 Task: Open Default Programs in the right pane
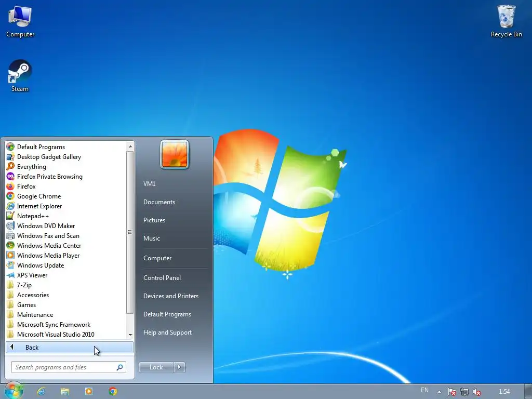click(x=167, y=314)
